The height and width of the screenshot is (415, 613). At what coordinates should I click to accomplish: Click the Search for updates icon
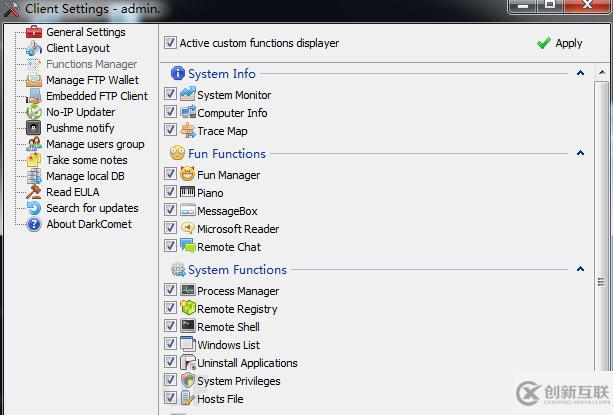pos(34,208)
